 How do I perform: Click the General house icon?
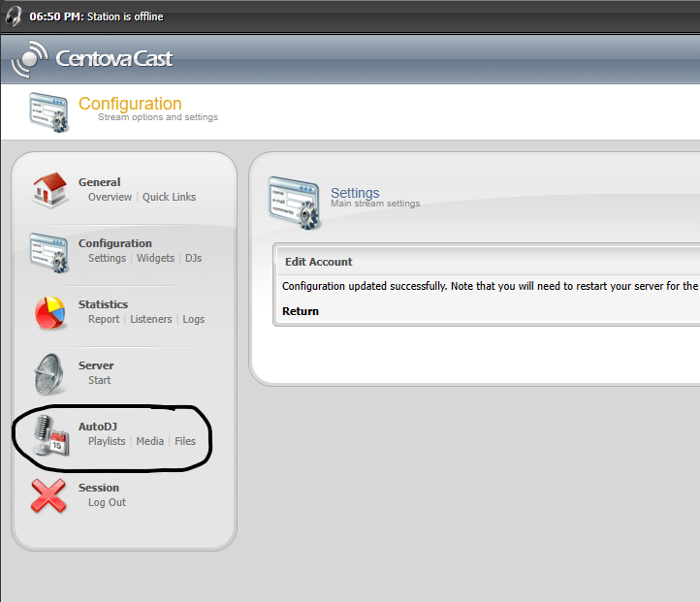[x=49, y=190]
